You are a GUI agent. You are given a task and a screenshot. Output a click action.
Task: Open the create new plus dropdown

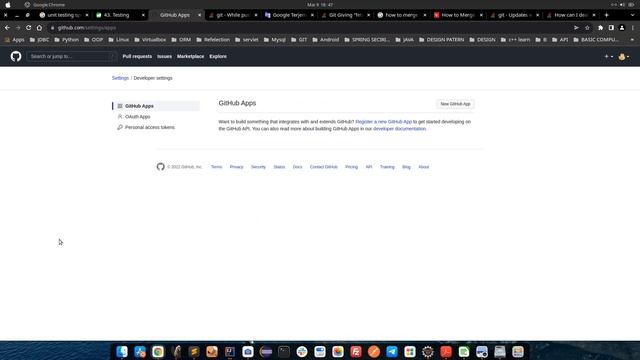609,57
